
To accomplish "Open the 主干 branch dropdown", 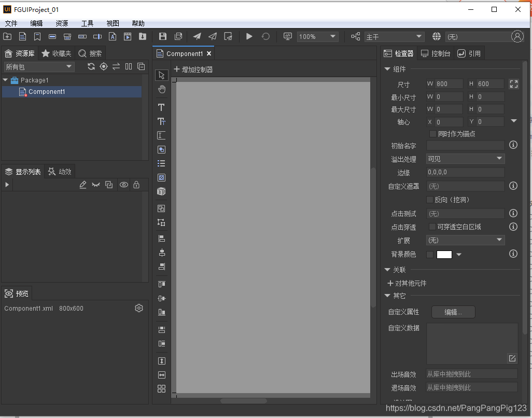I will [x=394, y=37].
